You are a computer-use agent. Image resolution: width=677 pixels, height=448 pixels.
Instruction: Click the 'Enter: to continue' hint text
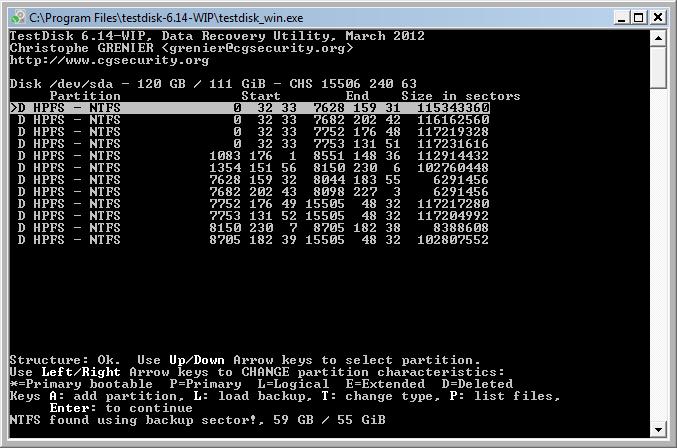click(x=121, y=408)
